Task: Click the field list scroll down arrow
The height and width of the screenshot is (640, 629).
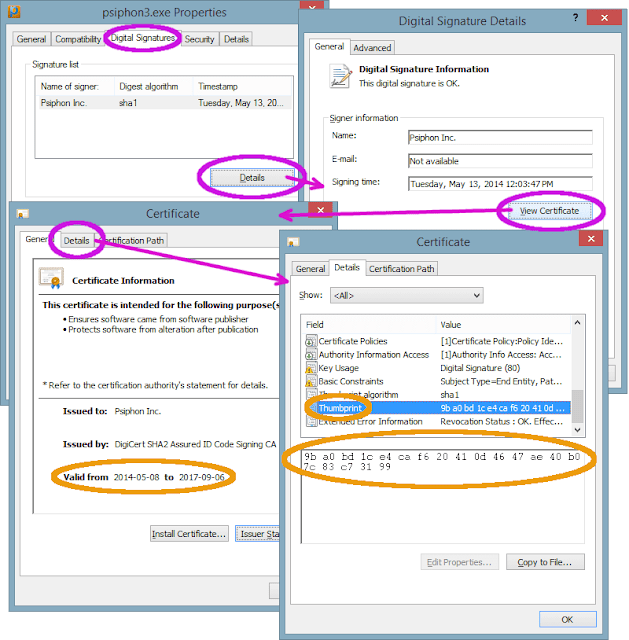Action: pyautogui.click(x=577, y=430)
